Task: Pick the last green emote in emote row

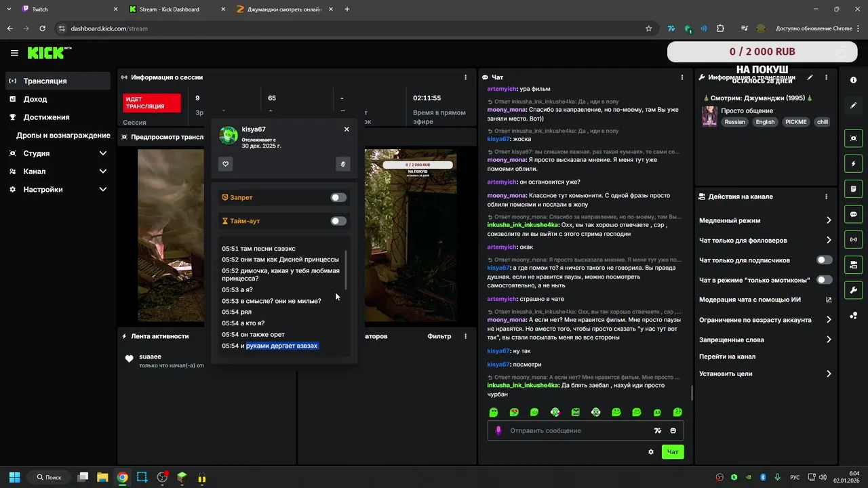Action: tap(677, 412)
